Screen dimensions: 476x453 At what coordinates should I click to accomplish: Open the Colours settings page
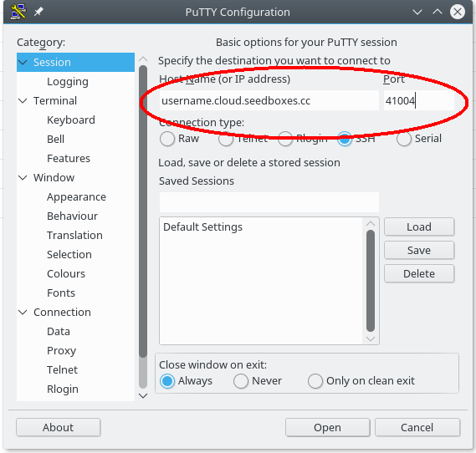[66, 274]
